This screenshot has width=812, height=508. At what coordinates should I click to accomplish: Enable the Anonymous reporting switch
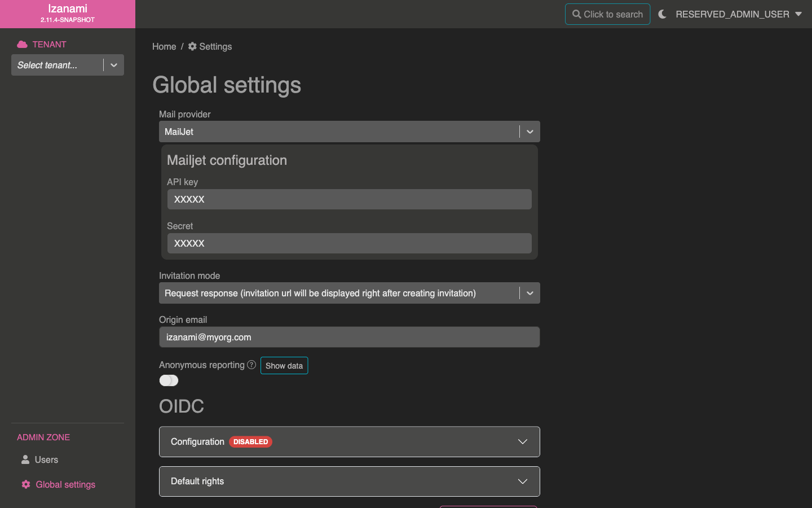(x=169, y=380)
